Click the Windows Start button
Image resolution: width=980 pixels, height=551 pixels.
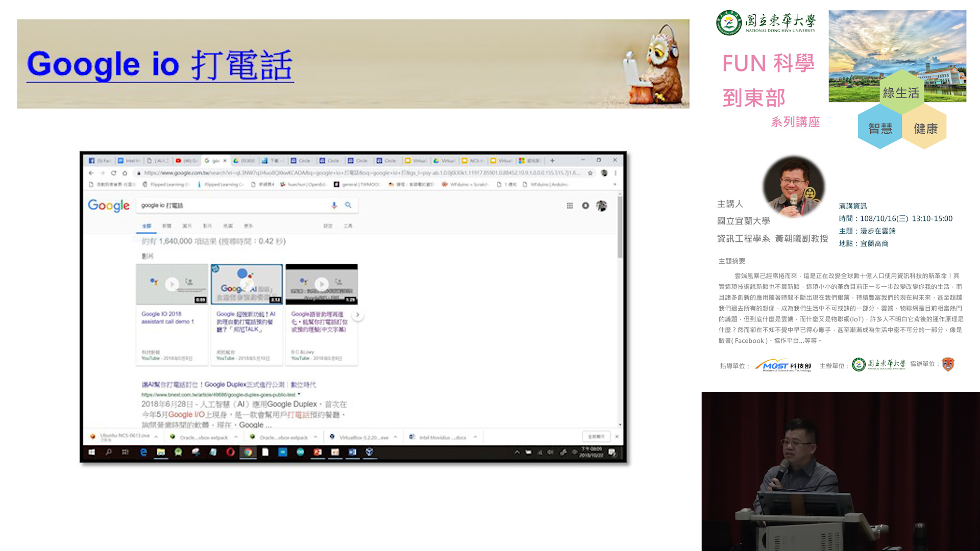coord(92,452)
